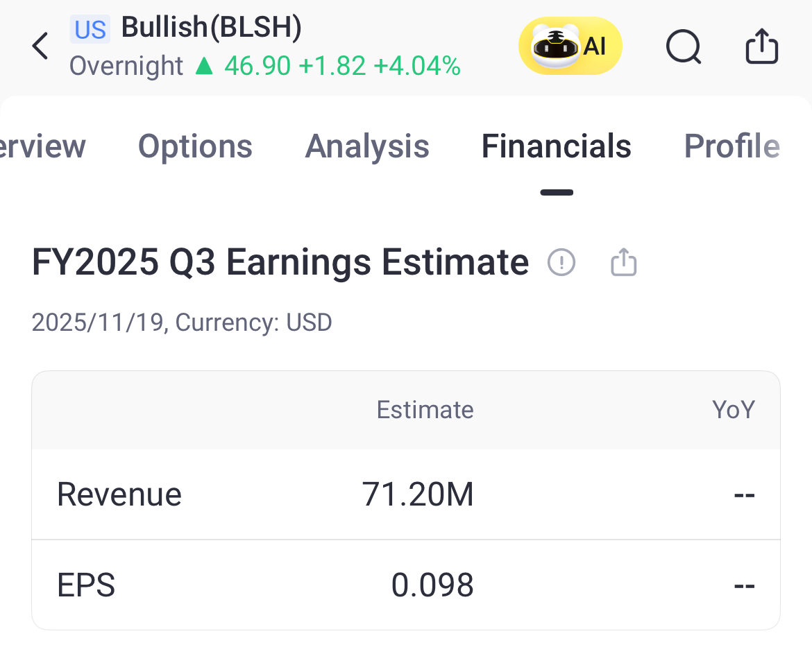Image resolution: width=812 pixels, height=663 pixels.
Task: Share the stock page from the header
Action: (x=761, y=46)
